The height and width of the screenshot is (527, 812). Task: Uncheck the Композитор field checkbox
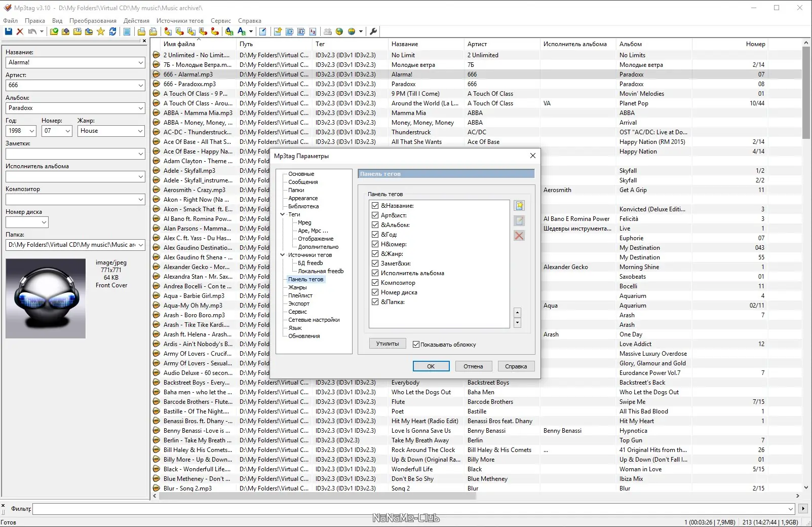pyautogui.click(x=375, y=283)
